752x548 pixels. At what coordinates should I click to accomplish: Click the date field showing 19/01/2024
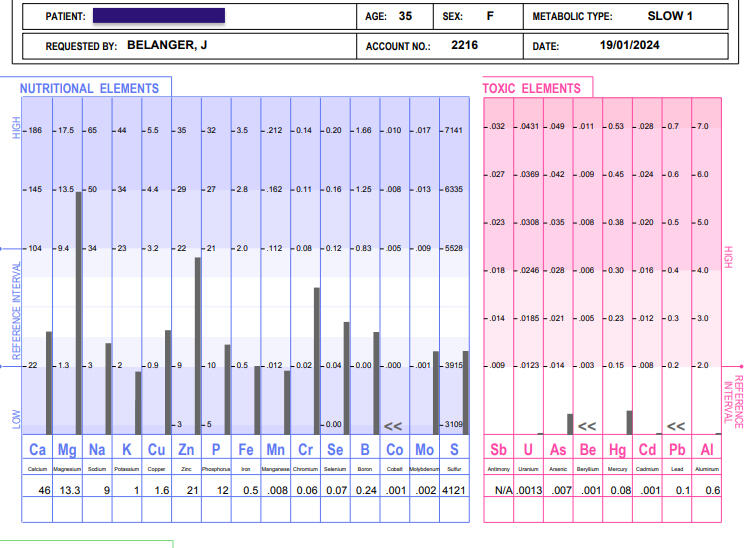click(629, 46)
